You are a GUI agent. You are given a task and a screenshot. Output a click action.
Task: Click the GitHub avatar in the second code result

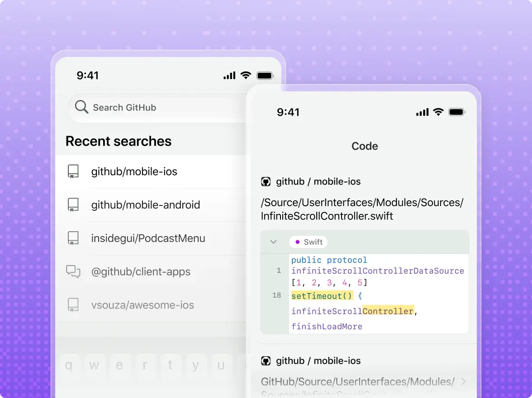(266, 360)
